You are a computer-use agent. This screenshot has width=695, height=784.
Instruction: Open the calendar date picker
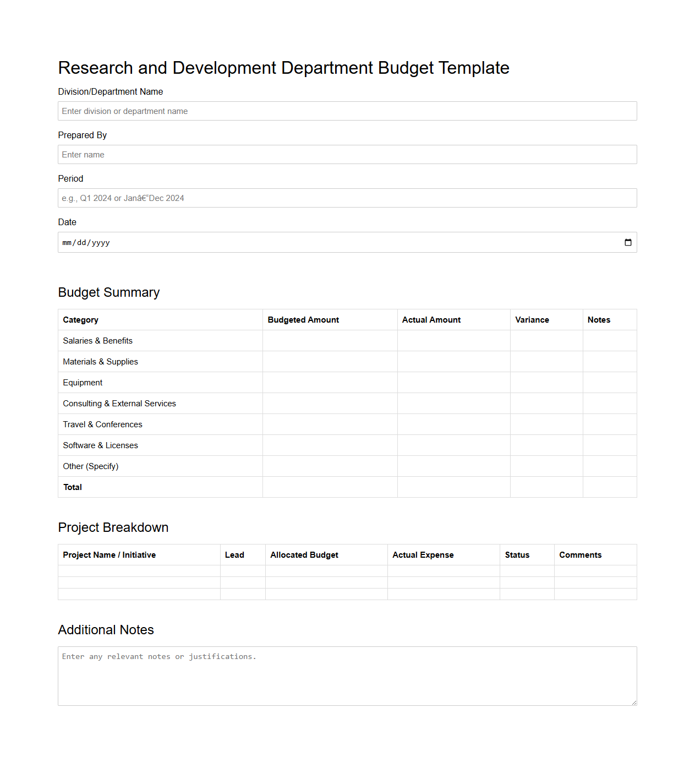(x=628, y=242)
